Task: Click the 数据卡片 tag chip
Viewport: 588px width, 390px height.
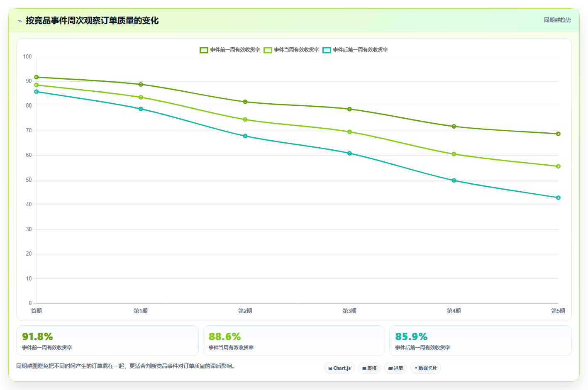Action: (426, 368)
